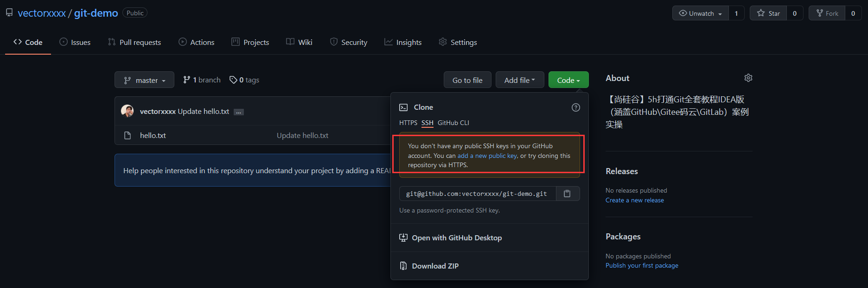
Task: Open the repository Settings tab
Action: pyautogui.click(x=458, y=42)
